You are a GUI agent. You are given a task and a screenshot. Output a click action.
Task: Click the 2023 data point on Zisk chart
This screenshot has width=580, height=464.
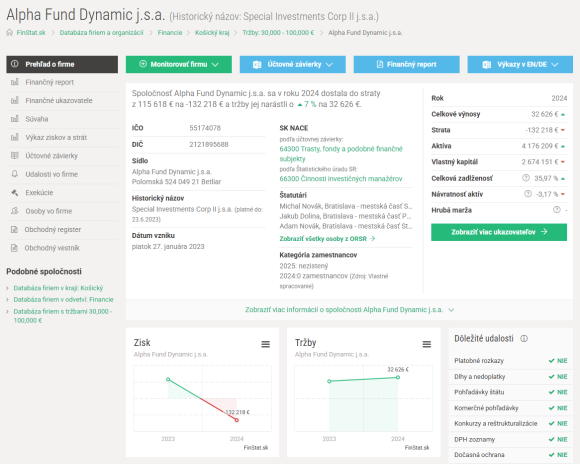[x=168, y=379]
